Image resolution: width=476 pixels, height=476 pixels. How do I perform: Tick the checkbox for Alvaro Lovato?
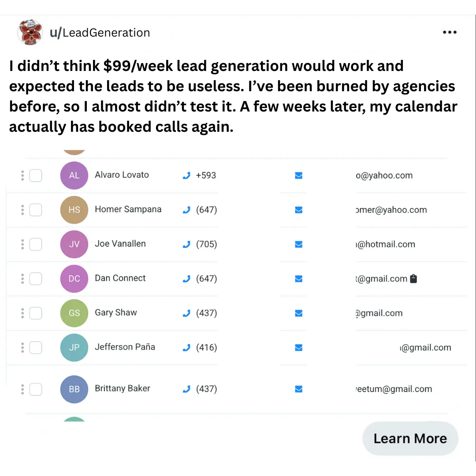(x=36, y=175)
